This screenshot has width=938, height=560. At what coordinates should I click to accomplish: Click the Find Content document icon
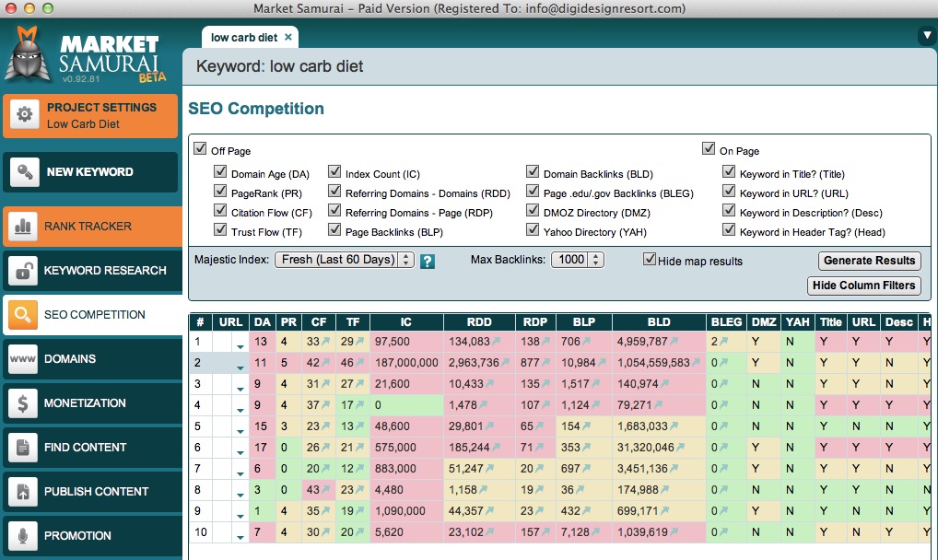pos(23,447)
